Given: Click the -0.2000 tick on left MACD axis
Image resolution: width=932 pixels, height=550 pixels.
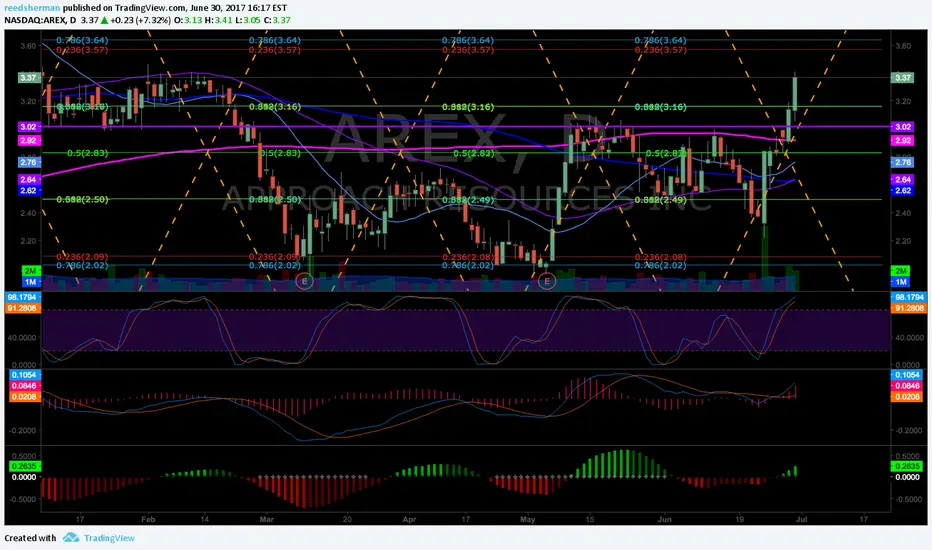Looking at the screenshot, I should tap(24, 430).
